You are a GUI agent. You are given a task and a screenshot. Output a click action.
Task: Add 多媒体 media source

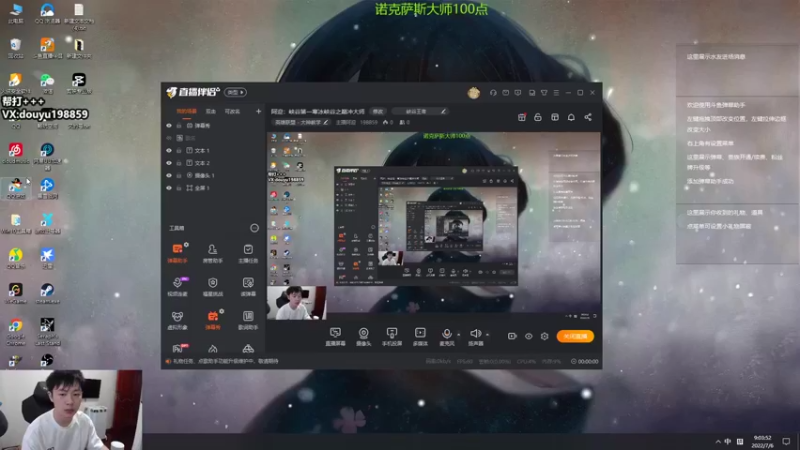click(420, 336)
